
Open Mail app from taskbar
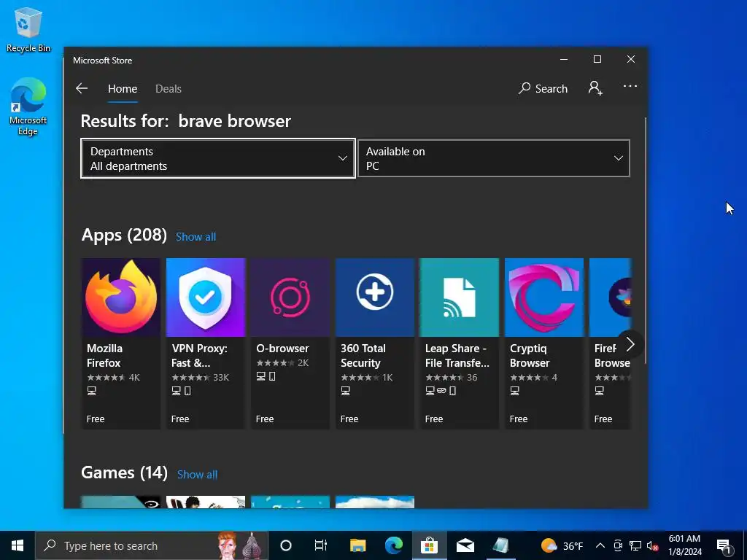tap(465, 545)
